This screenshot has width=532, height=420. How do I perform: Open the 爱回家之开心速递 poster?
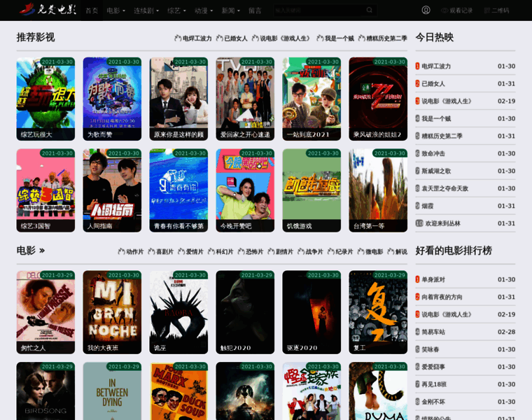[245, 99]
